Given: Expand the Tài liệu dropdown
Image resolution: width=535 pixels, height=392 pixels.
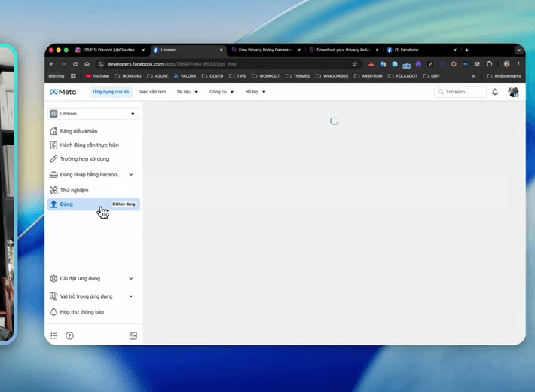Looking at the screenshot, I should click(187, 92).
